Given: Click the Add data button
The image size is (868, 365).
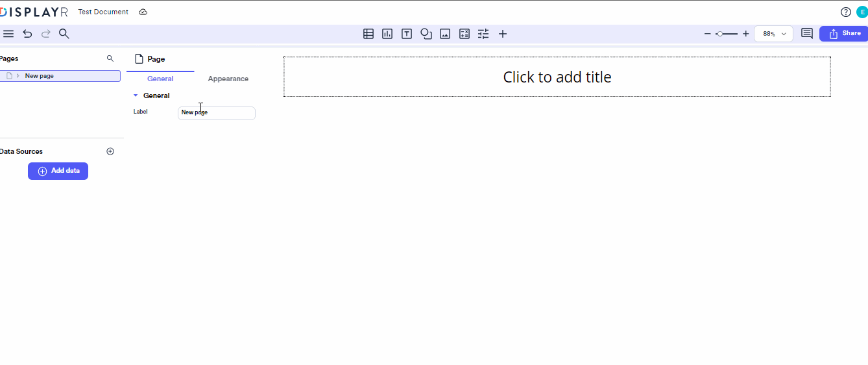Looking at the screenshot, I should [58, 171].
